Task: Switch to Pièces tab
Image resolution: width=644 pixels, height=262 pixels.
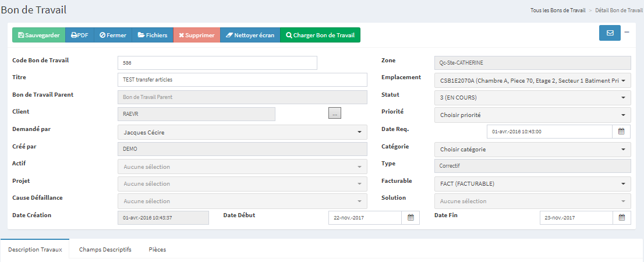Action: tap(157, 249)
